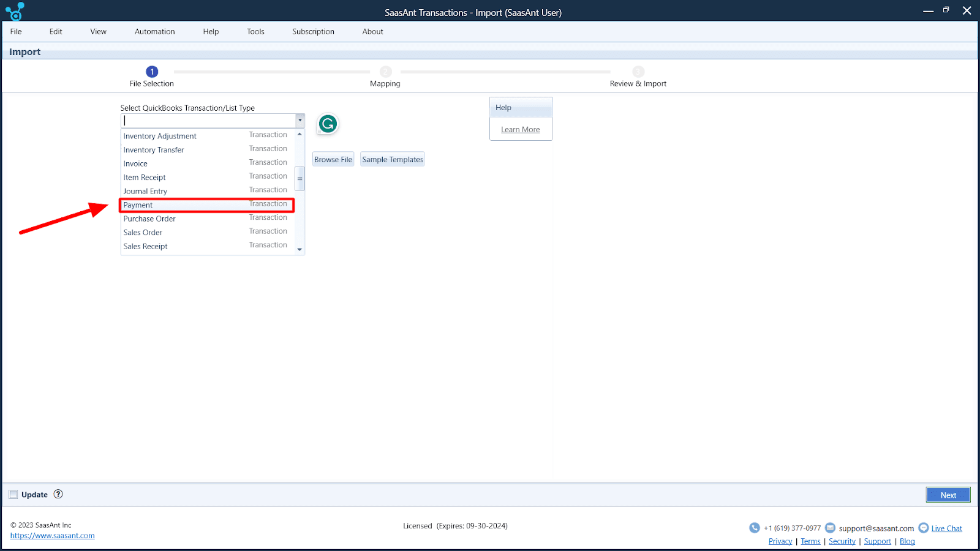Click step 3 Review & Import circle
980x551 pixels.
pyautogui.click(x=638, y=72)
